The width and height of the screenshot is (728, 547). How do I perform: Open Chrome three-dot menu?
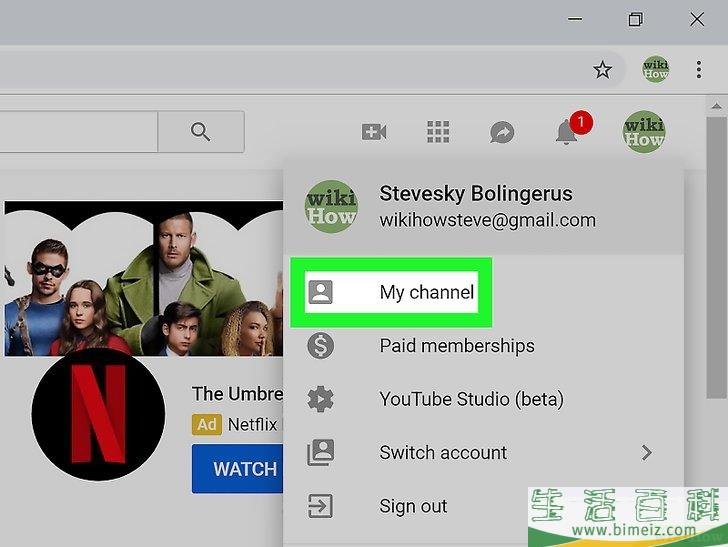(699, 70)
